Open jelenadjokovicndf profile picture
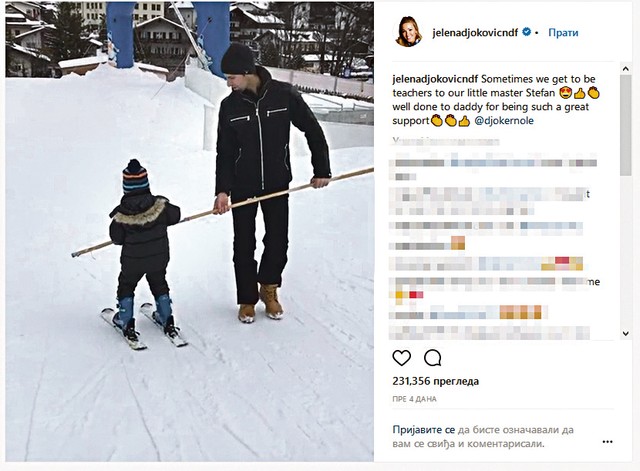This screenshot has height=471, width=640. pos(409,32)
